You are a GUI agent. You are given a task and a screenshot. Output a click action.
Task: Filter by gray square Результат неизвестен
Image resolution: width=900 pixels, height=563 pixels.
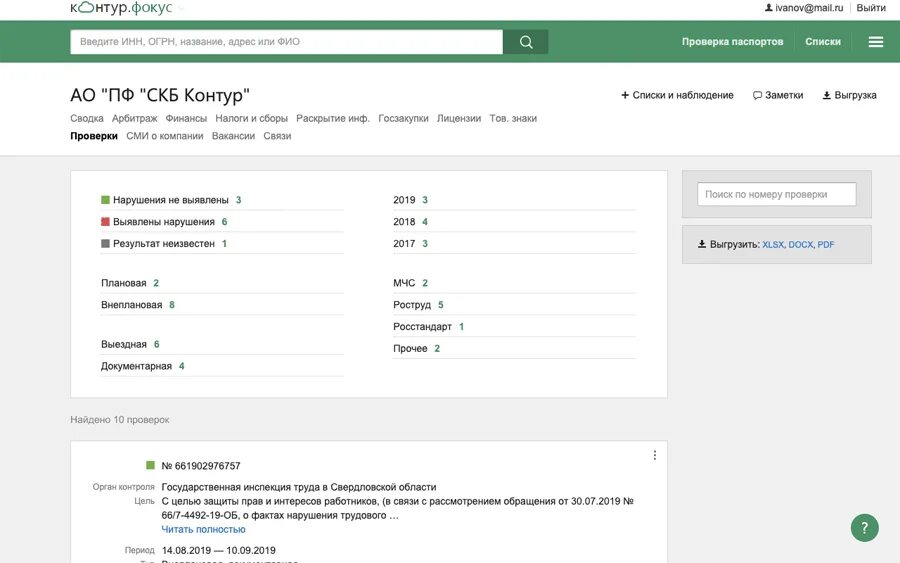tap(106, 243)
